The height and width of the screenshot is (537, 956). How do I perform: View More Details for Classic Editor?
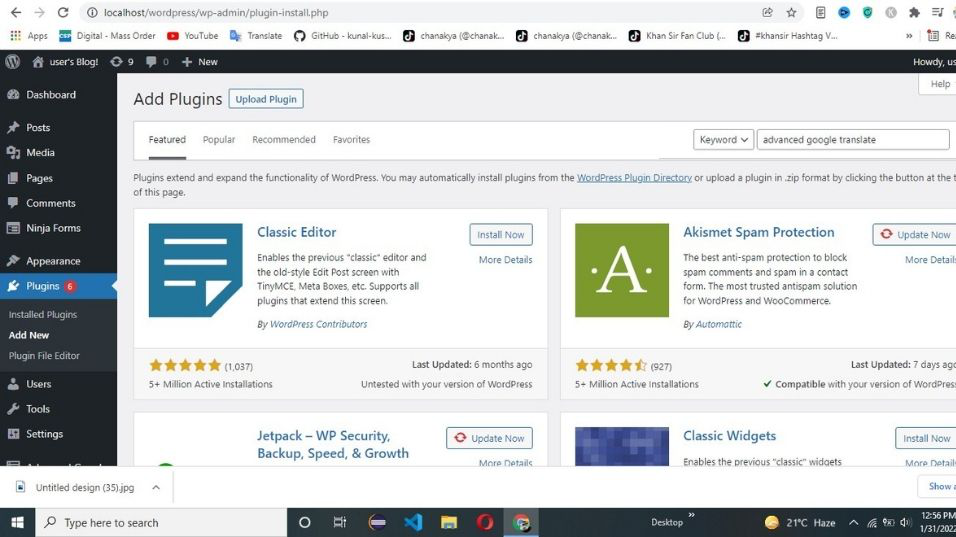pyautogui.click(x=505, y=260)
